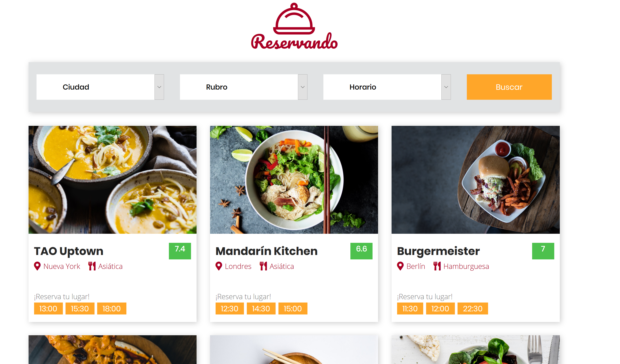620x364 pixels.
Task: Click the 7.4 rating badge
Action: 180,251
